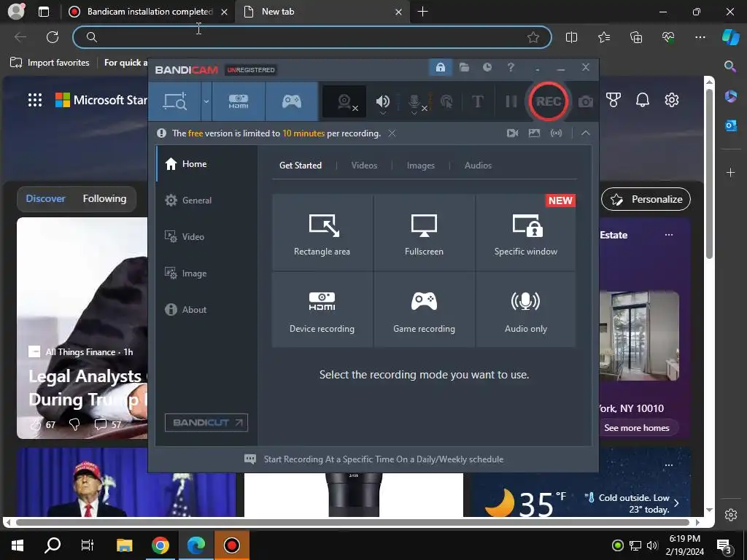Switch to the Audios tab
This screenshot has height=560, width=747.
click(478, 166)
